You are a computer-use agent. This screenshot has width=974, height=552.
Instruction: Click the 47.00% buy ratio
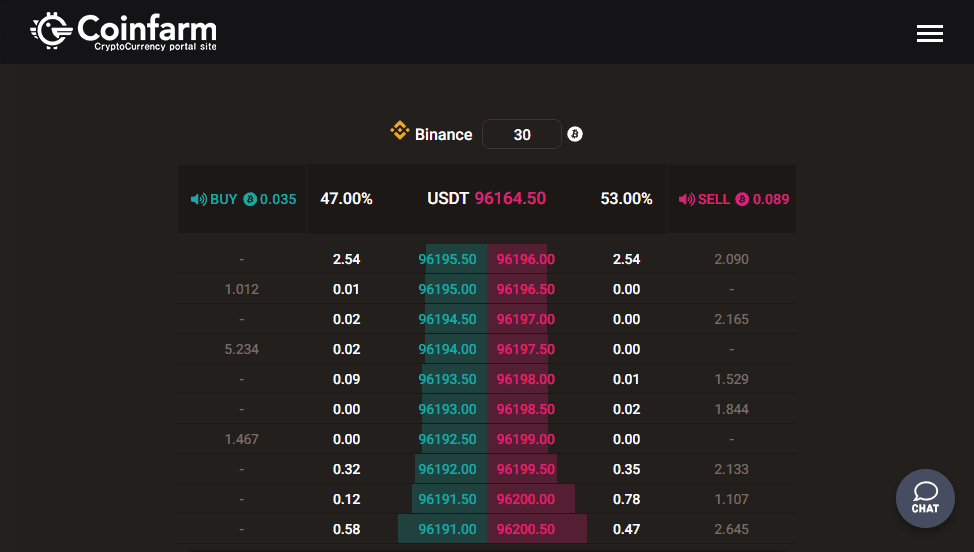[346, 199]
